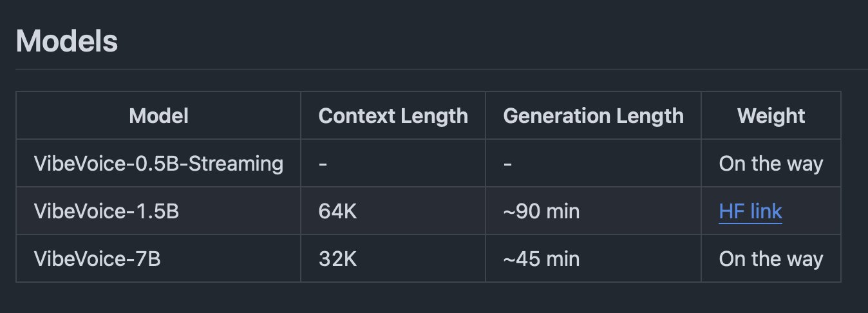Click the Weight column header
Image resolution: width=868 pixels, height=313 pixels.
[x=771, y=116]
